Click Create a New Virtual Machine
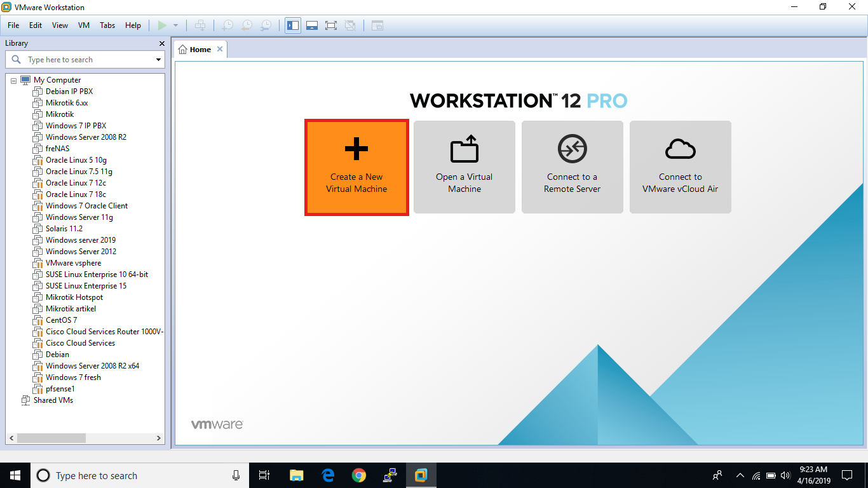The width and height of the screenshot is (868, 488). coord(356,167)
